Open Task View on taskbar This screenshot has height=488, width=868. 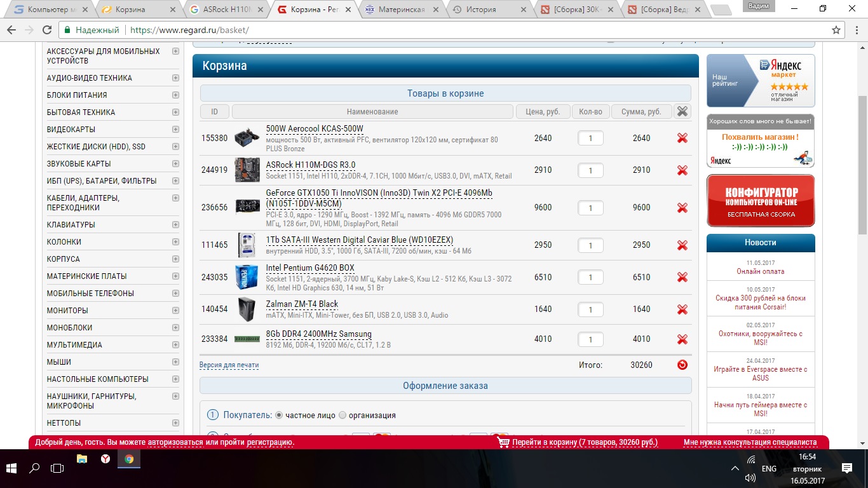point(57,468)
